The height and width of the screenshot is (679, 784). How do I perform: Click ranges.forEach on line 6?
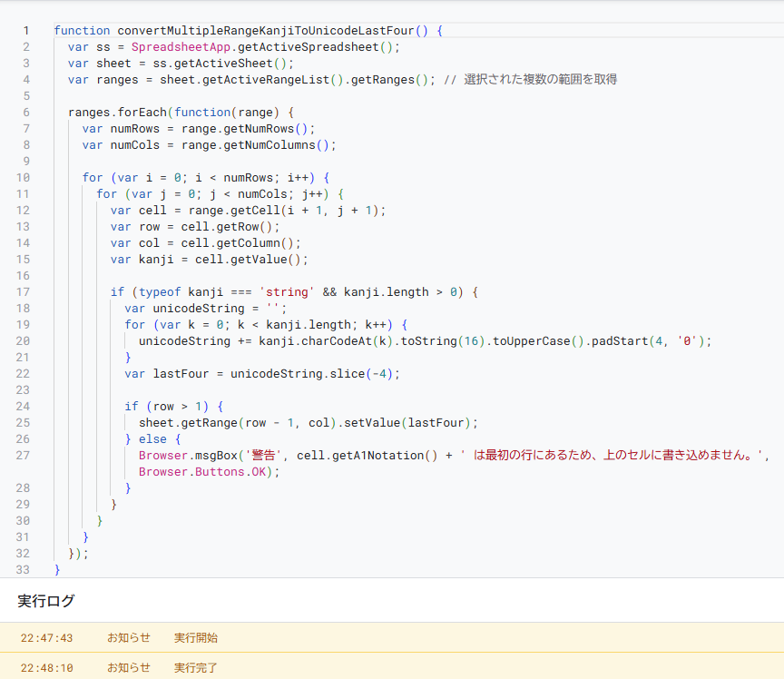point(117,112)
